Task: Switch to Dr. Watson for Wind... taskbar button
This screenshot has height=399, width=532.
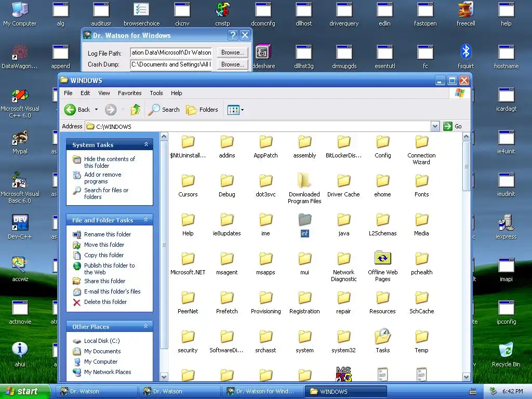Action: [263, 391]
